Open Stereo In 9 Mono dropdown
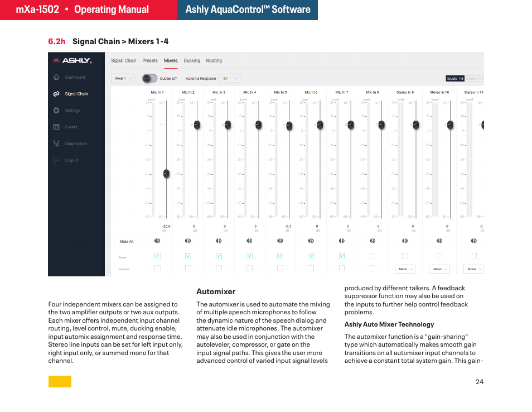The image size is (532, 412). (405, 269)
